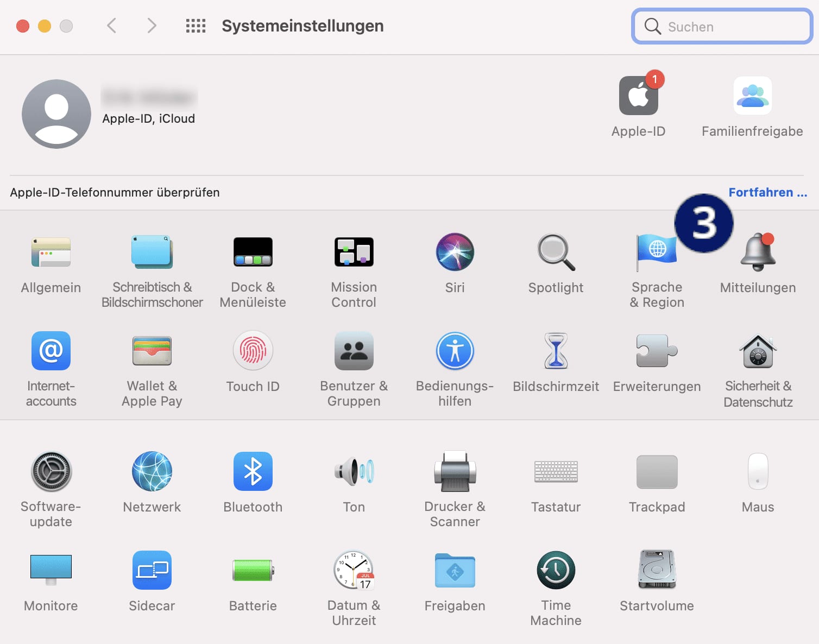Open Monitore display settings
819x644 pixels.
tap(51, 570)
